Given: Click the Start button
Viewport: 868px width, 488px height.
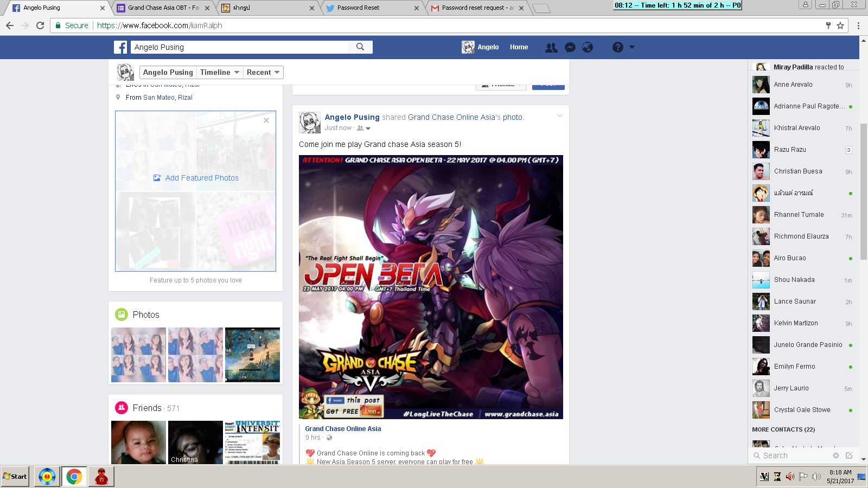Looking at the screenshot, I should (x=15, y=477).
